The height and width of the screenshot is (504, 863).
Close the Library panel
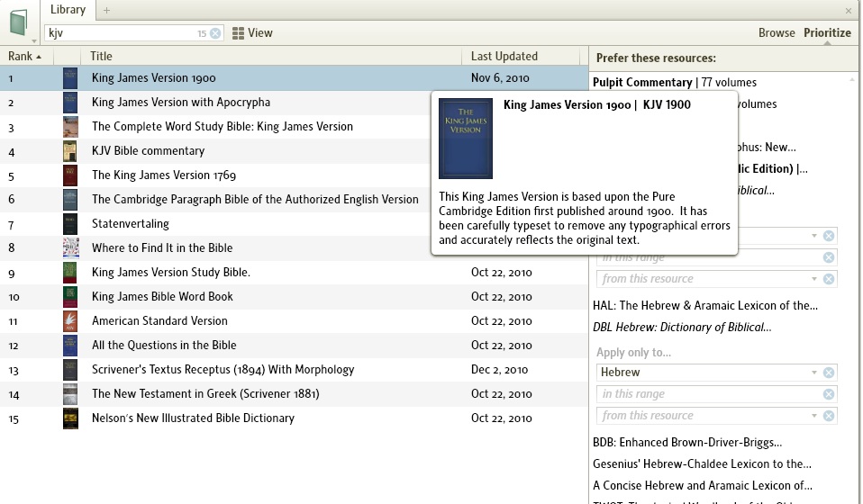tap(849, 11)
